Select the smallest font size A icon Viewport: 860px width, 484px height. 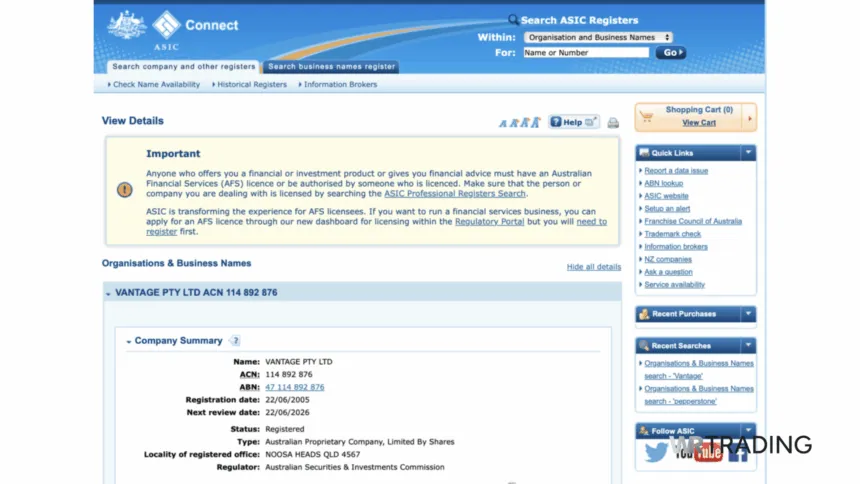[502, 123]
